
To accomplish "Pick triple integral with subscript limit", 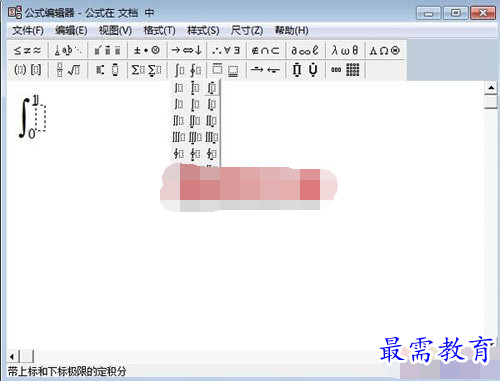I will click(x=212, y=137).
